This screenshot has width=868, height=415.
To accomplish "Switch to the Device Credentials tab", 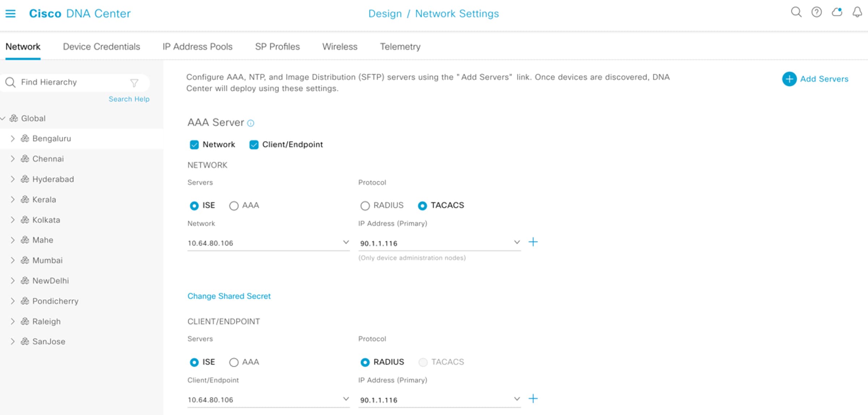I will pos(101,47).
